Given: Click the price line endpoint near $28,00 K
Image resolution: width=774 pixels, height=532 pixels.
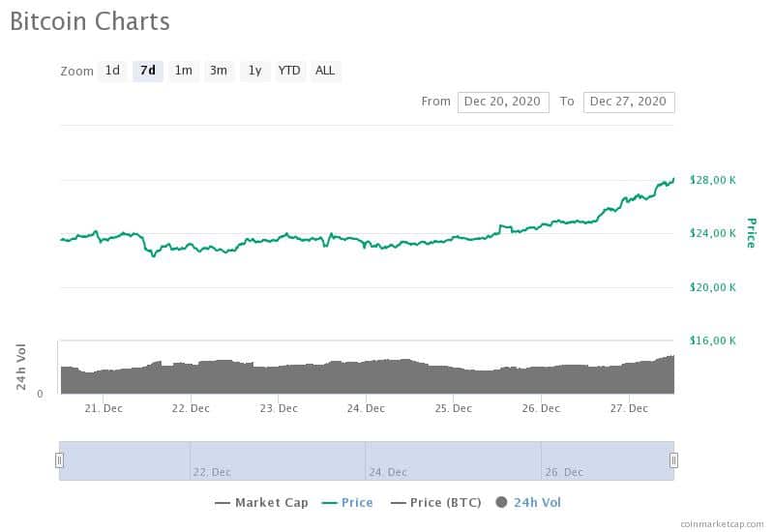Looking at the screenshot, I should [673, 180].
